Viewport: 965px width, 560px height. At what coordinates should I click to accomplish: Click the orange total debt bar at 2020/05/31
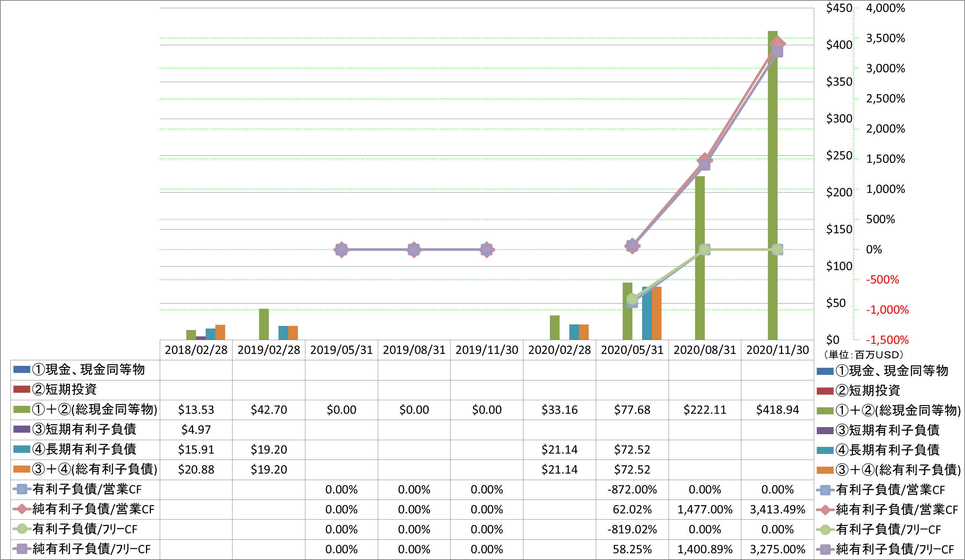pos(656,313)
